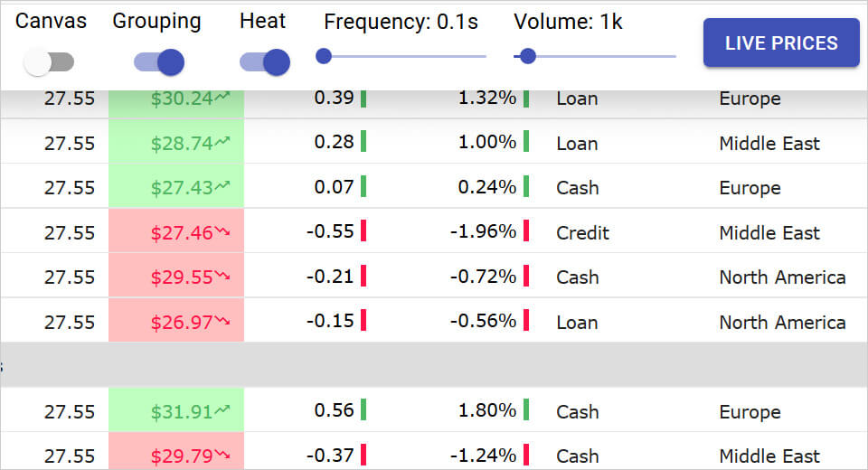Click the Volume slider handle

pyautogui.click(x=528, y=57)
